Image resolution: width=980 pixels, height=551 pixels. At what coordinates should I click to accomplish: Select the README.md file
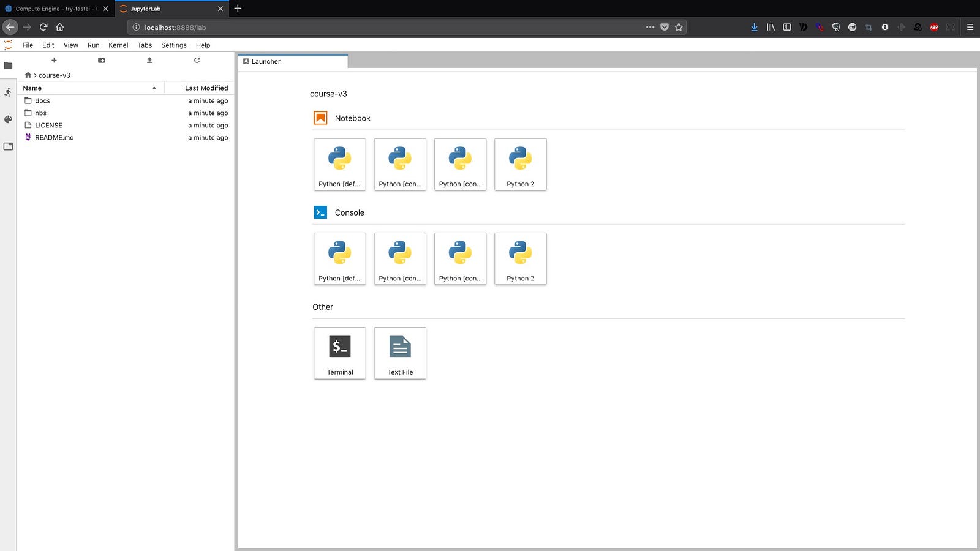[126, 138]
